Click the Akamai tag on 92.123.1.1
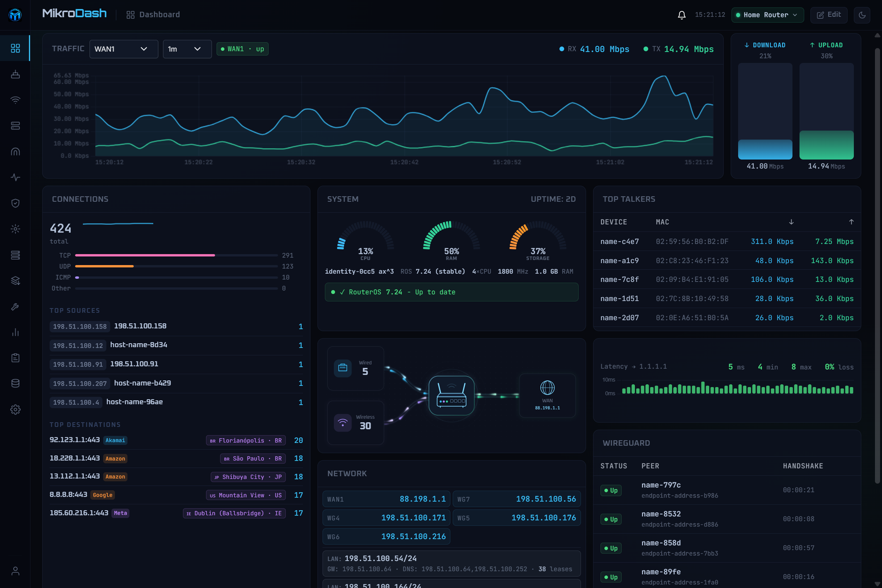 point(115,440)
